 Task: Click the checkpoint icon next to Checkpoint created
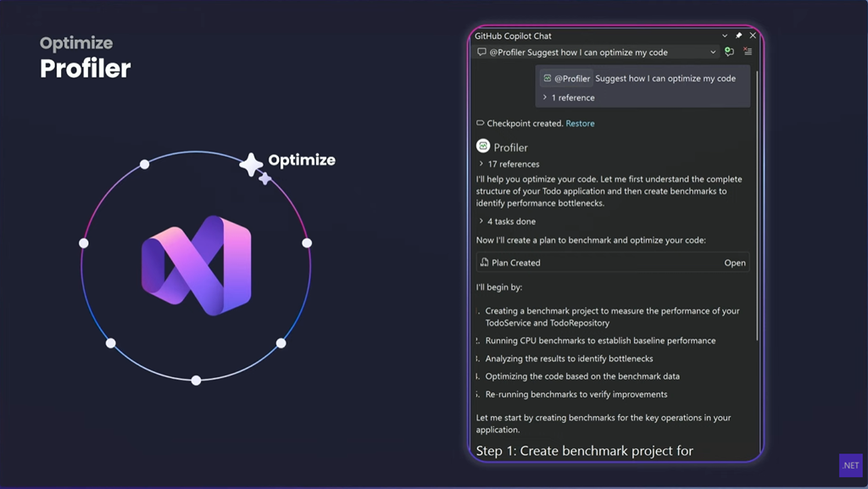pyautogui.click(x=481, y=124)
